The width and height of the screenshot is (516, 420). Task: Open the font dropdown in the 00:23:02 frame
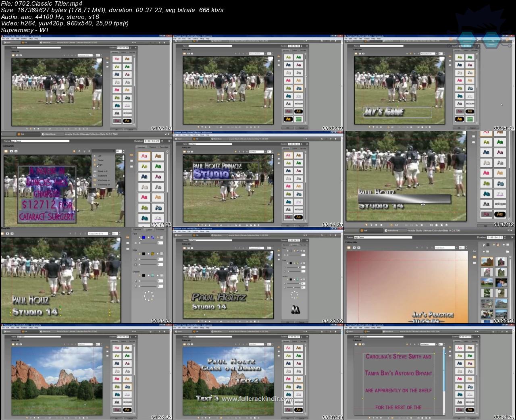click(257, 248)
